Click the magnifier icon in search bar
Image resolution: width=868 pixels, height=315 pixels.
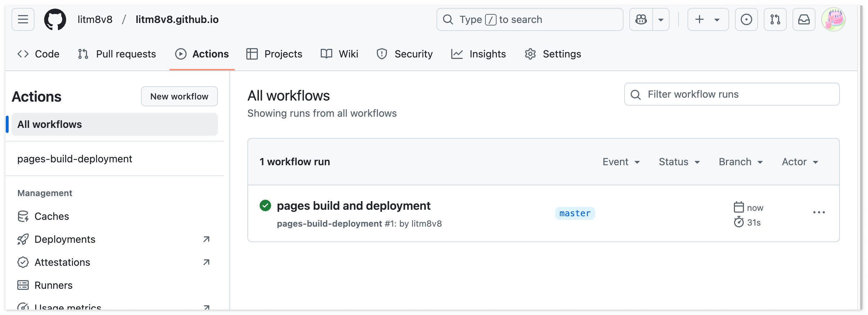[448, 19]
